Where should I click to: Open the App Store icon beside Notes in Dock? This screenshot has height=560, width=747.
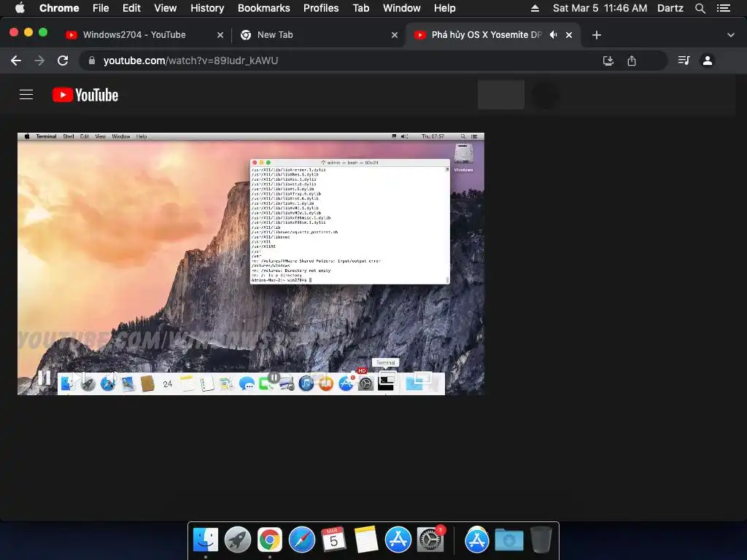(398, 540)
